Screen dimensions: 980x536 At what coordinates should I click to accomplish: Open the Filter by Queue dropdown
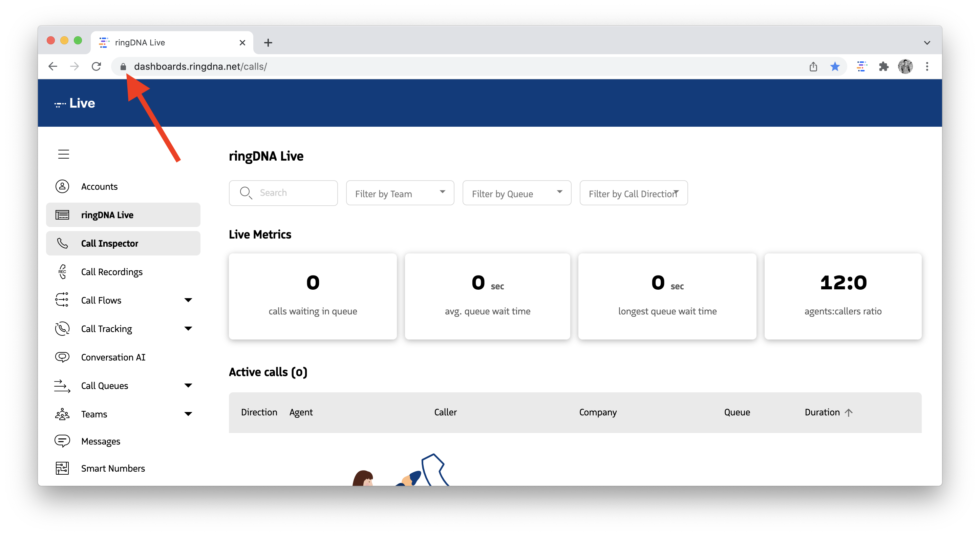(517, 193)
